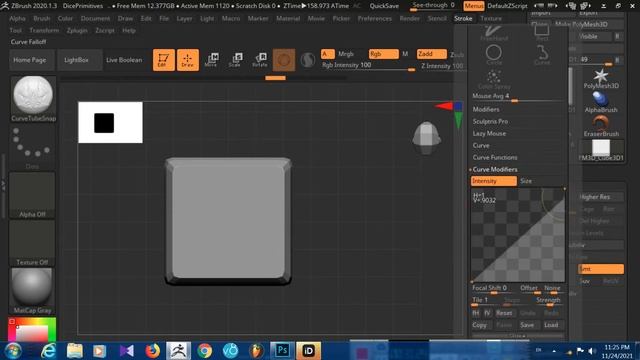The height and width of the screenshot is (360, 640).
Task: Click the camera head view gizmo
Action: 427,138
